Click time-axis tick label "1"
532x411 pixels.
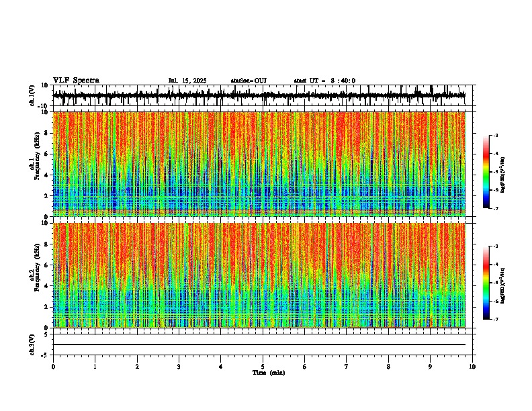click(95, 367)
